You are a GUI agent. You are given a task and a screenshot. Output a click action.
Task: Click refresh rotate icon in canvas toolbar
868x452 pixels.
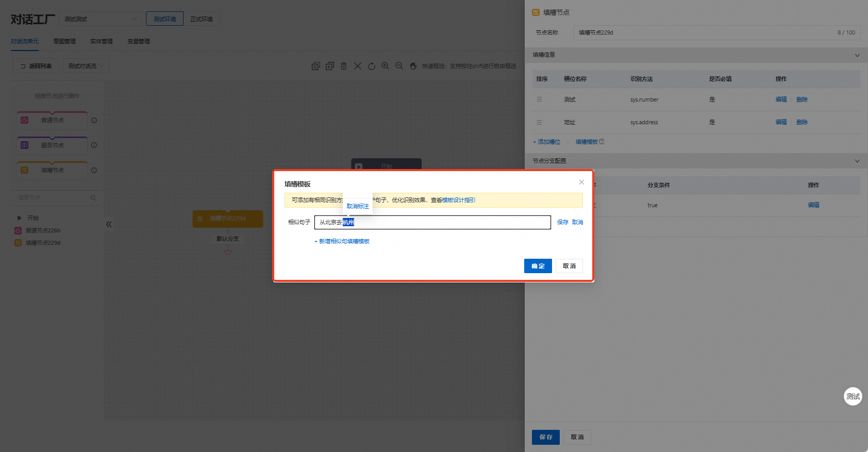click(x=371, y=66)
